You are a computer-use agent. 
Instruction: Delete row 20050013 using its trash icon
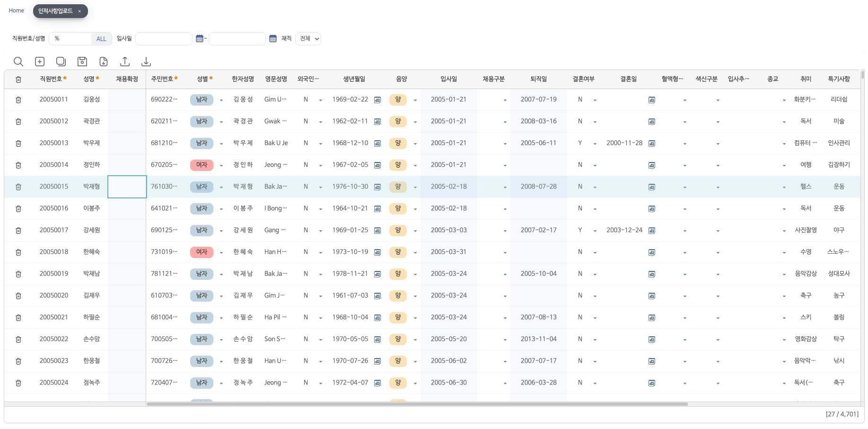click(18, 143)
